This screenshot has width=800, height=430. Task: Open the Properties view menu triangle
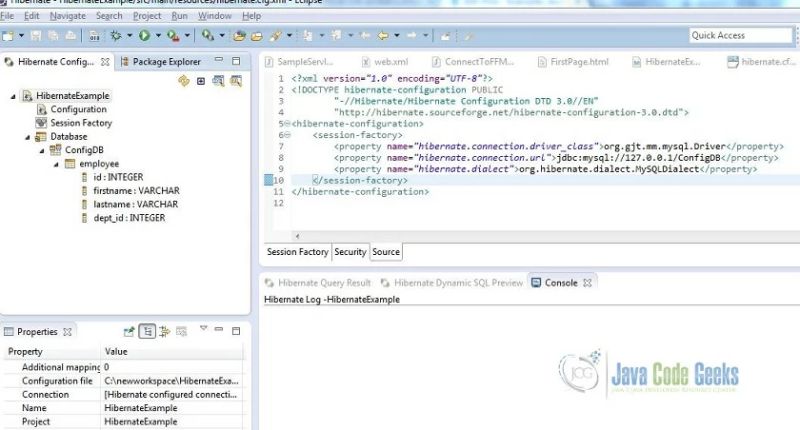tap(204, 329)
